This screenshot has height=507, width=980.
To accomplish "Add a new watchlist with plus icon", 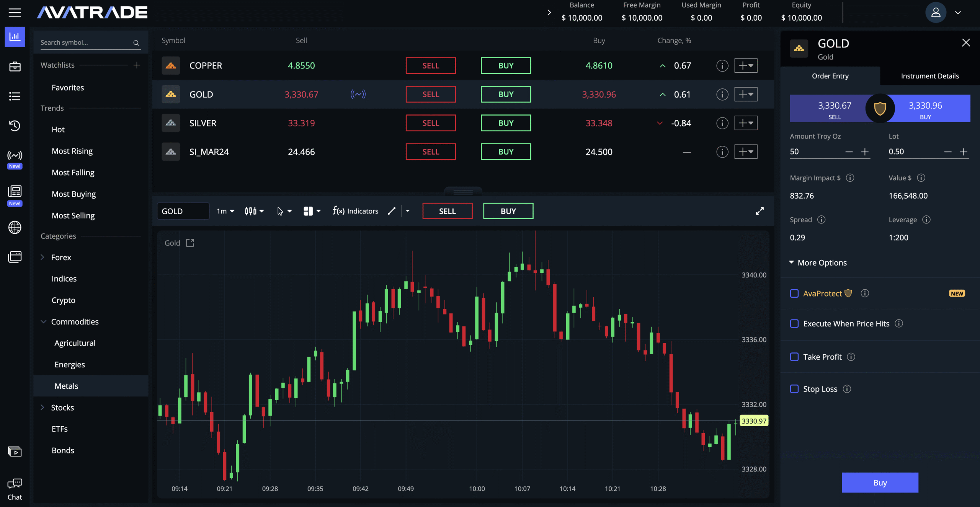I will point(137,65).
